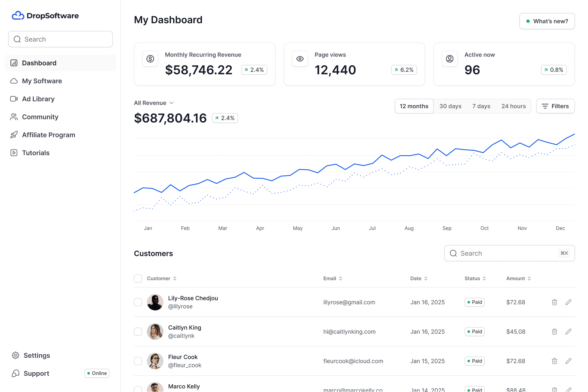Click the Page views eye icon

300,59
